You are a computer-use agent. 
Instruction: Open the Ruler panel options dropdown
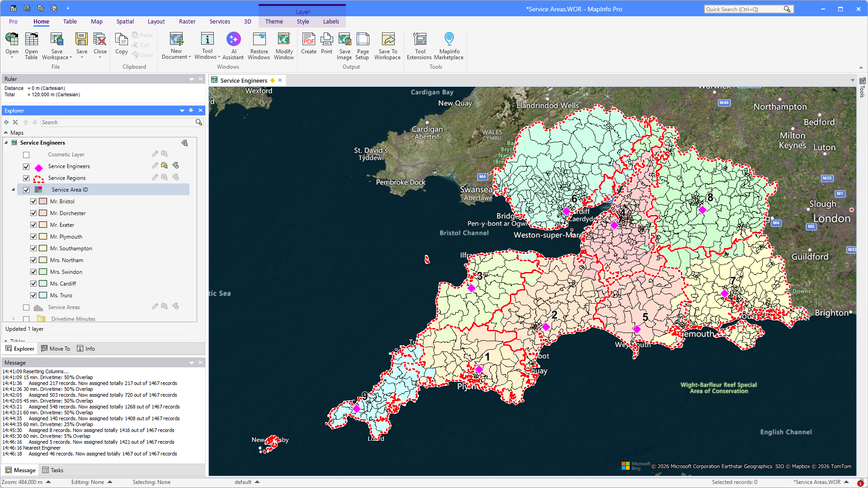click(192, 79)
